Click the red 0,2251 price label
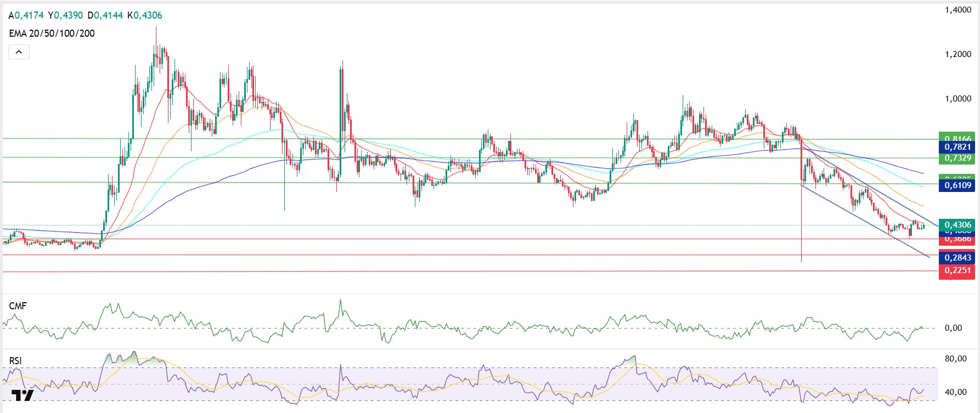 (x=957, y=270)
